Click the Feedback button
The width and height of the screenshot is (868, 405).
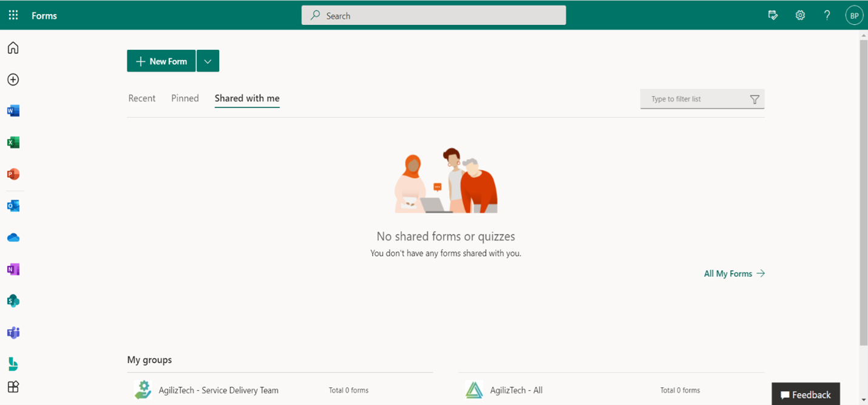click(x=805, y=395)
